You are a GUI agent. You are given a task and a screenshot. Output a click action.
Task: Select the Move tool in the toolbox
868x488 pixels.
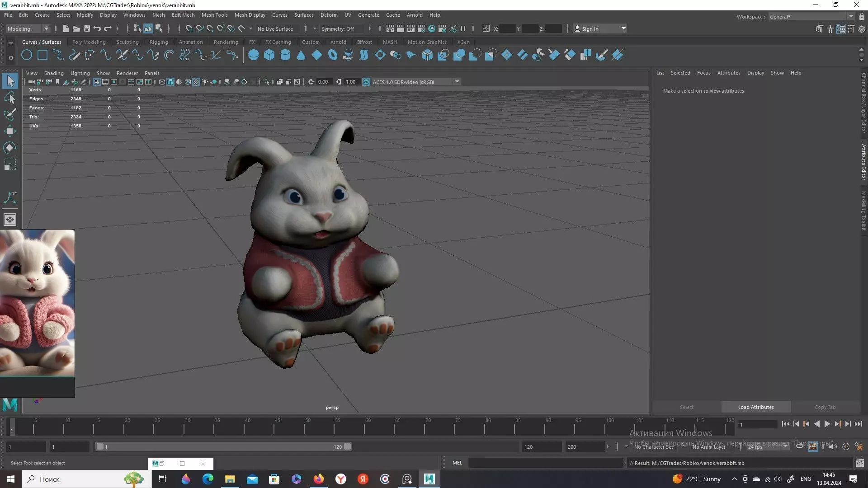(x=10, y=131)
